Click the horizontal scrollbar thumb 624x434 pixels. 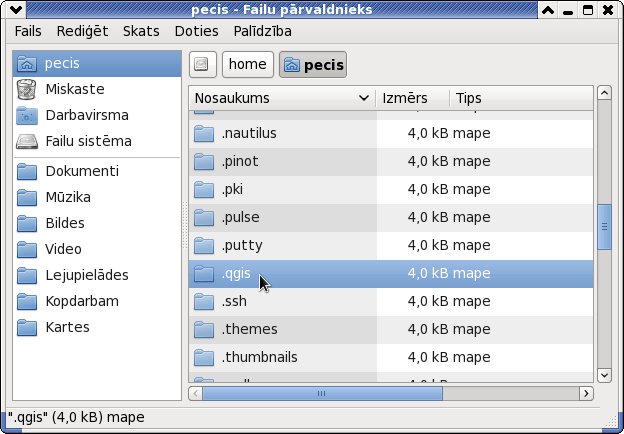coord(322,394)
